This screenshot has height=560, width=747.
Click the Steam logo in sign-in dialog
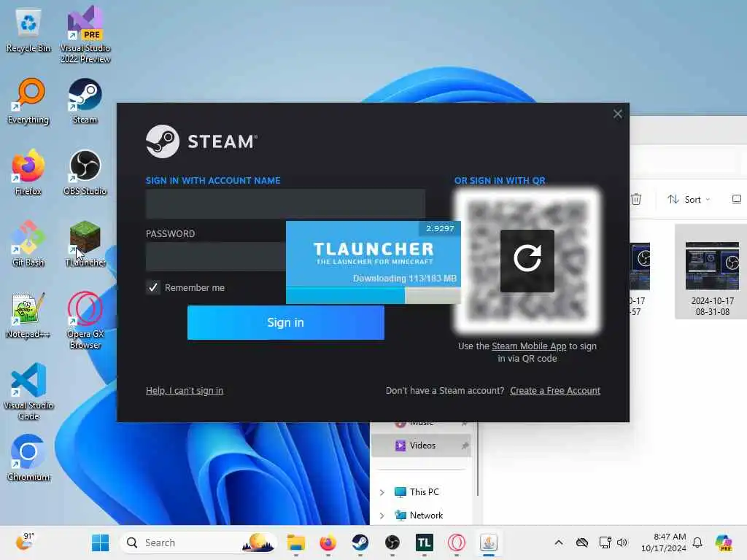coord(201,141)
